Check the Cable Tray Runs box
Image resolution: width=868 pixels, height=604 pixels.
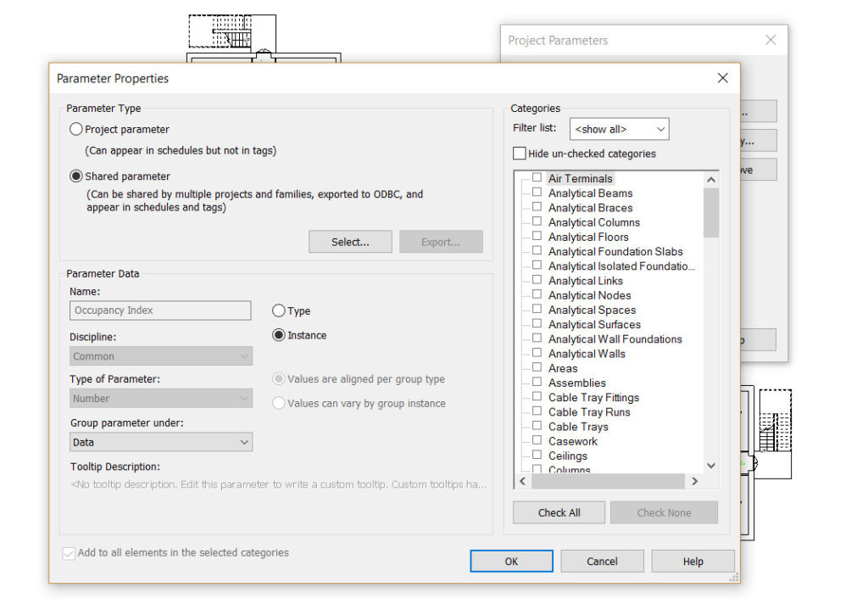(x=537, y=411)
